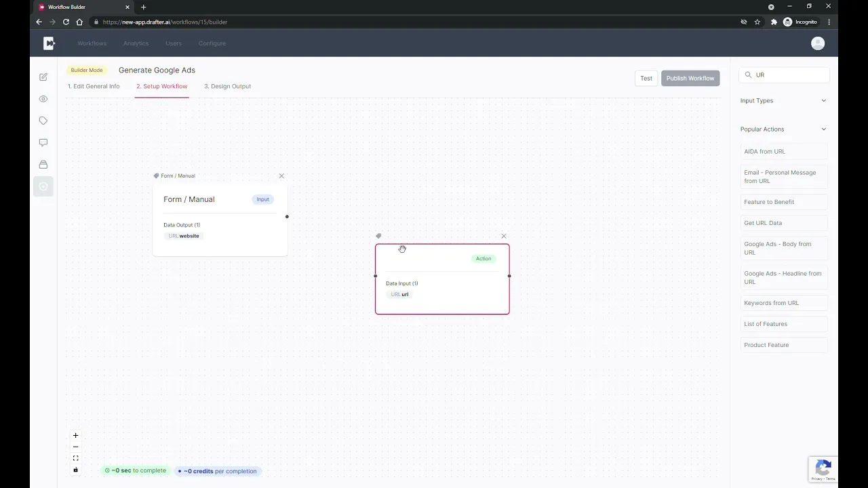Click the browser home icon
The image size is (868, 488).
(x=79, y=22)
